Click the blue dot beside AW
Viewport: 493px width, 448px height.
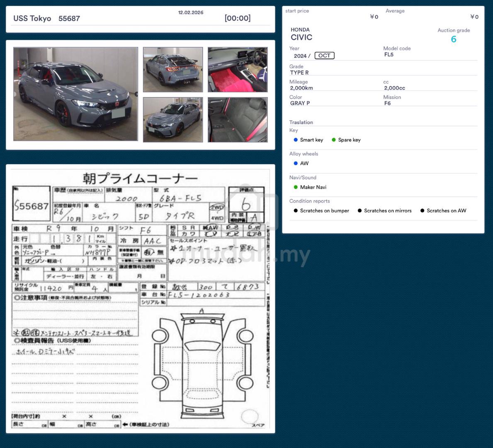pos(296,163)
